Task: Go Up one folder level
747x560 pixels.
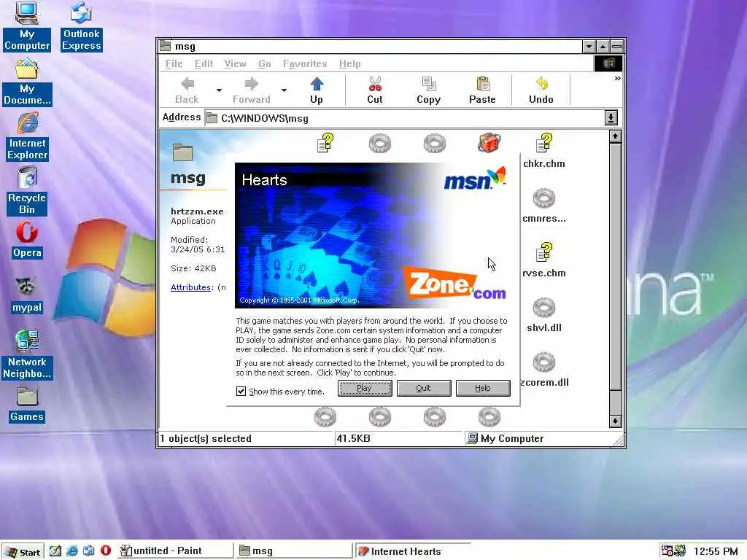Action: click(317, 90)
